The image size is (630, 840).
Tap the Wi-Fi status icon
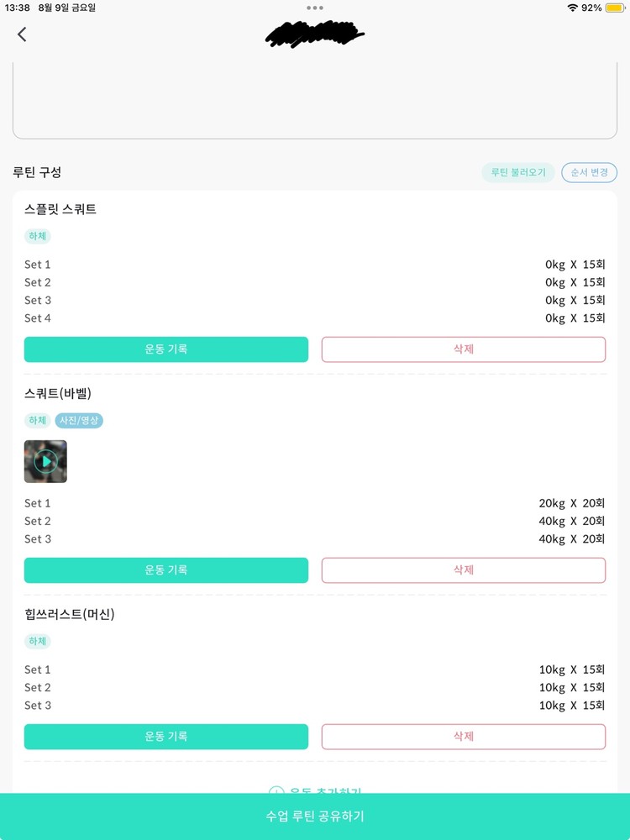573,8
